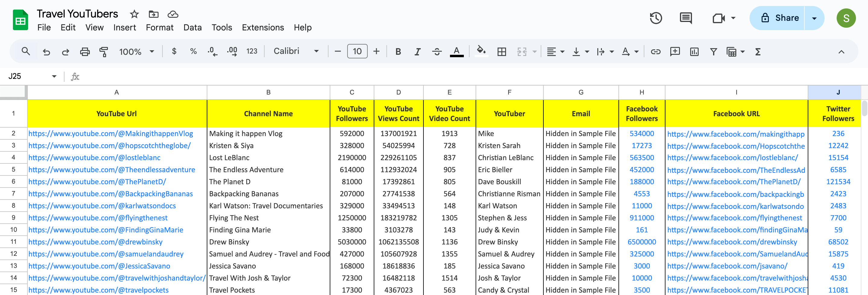The width and height of the screenshot is (868, 295).
Task: Open the Format menu
Action: (x=159, y=28)
